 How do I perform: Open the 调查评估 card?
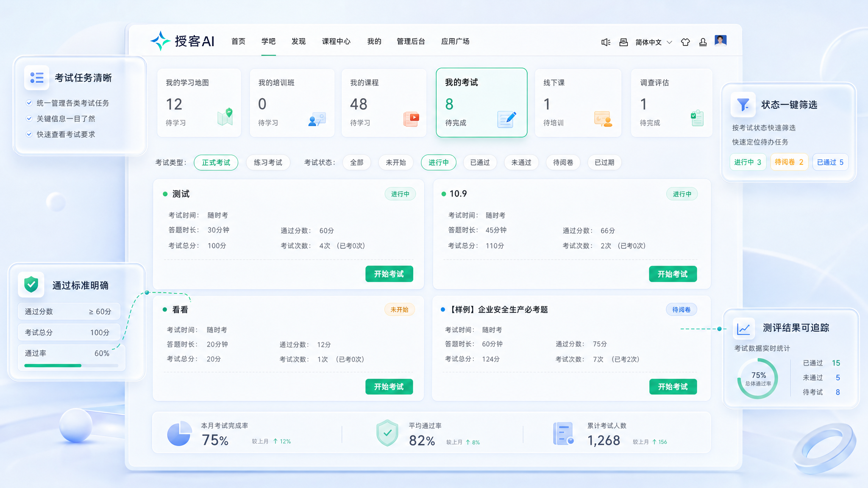pyautogui.click(x=671, y=103)
